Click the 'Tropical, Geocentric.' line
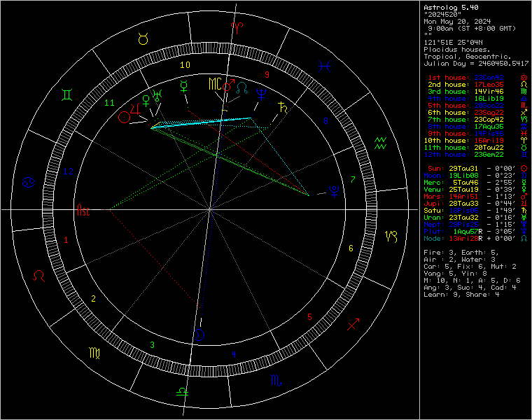The width and height of the screenshot is (532, 420). point(468,57)
